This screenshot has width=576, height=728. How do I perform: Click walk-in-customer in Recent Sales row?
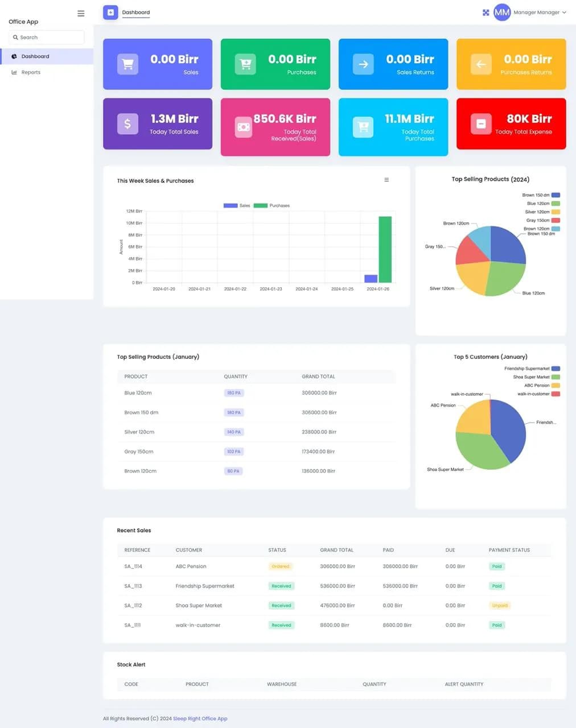pos(198,625)
